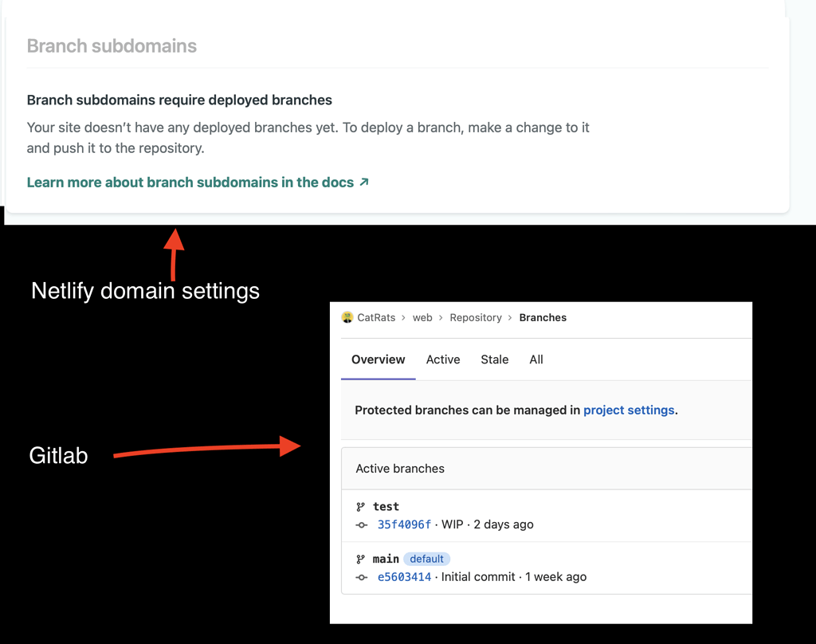Switch to the Overview tab
The image size is (816, 644).
click(x=379, y=359)
